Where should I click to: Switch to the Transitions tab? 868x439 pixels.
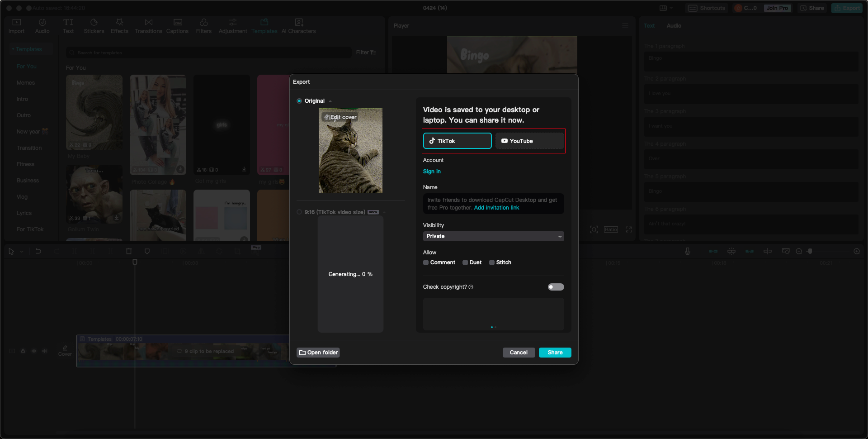point(148,26)
